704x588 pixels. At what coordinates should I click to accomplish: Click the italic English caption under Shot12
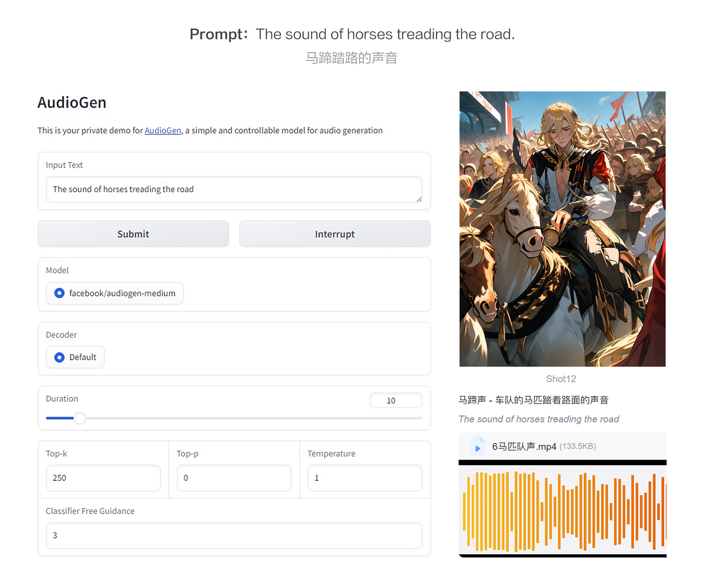click(538, 419)
